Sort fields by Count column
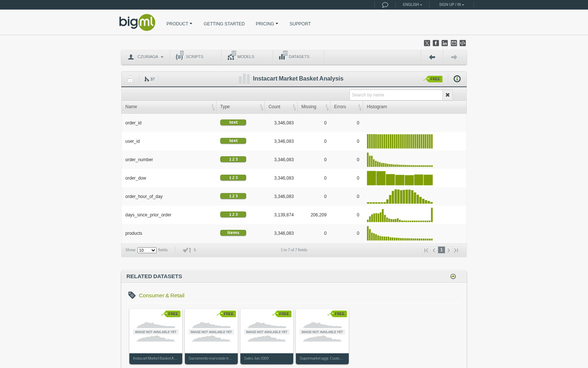 click(281, 107)
